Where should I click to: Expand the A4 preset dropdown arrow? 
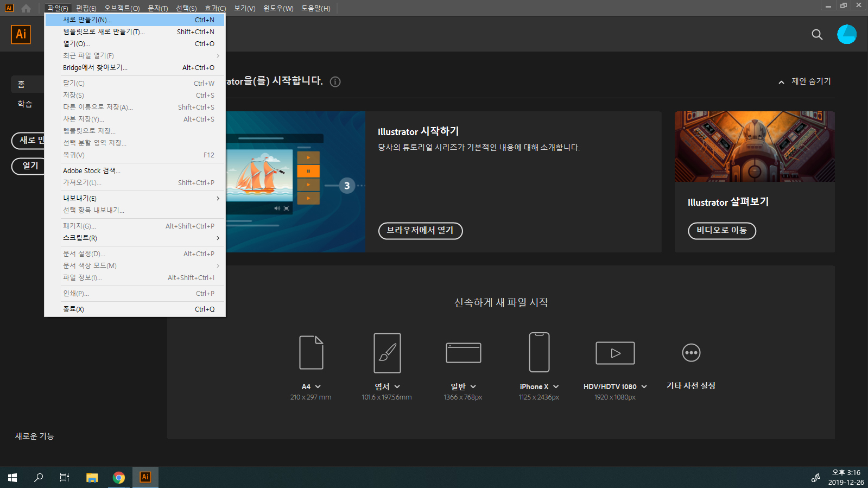[x=318, y=386]
